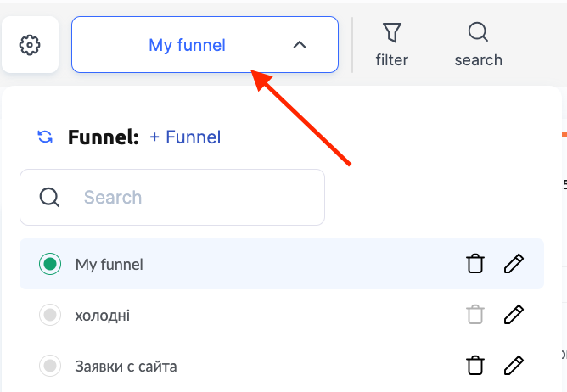Edit My funnel with pencil icon
The image size is (567, 392).
[514, 263]
